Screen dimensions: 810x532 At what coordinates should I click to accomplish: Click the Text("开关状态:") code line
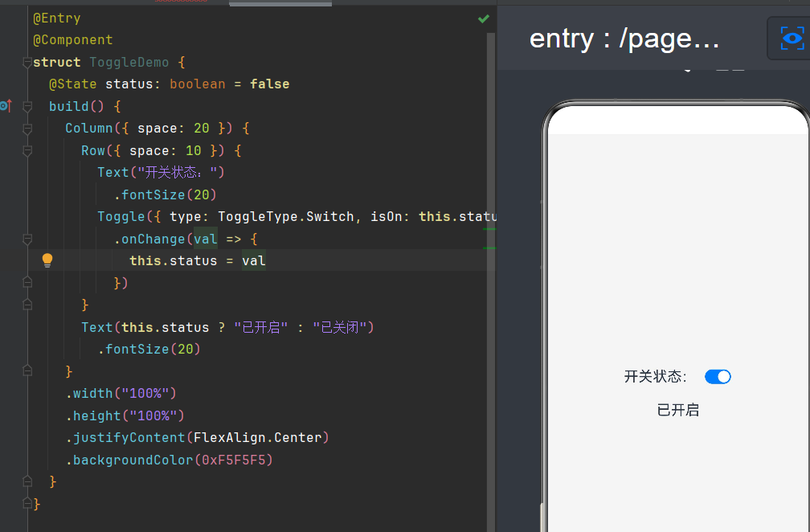(x=162, y=173)
